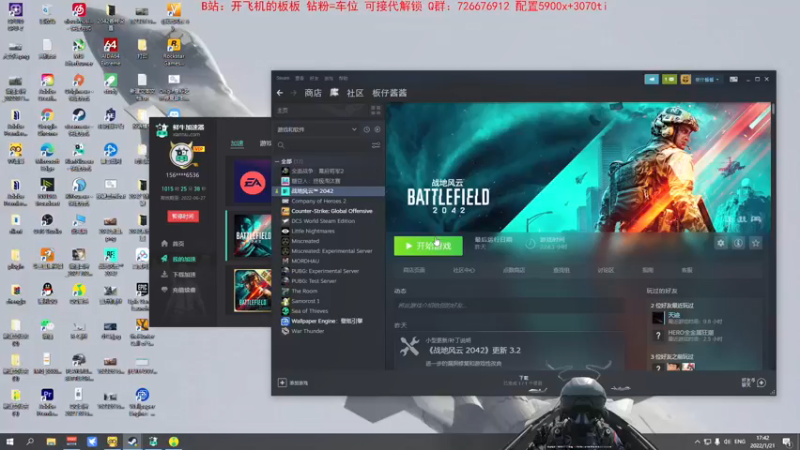Select 战地风云 2042 in the library list
800x450 pixels.
[330, 191]
